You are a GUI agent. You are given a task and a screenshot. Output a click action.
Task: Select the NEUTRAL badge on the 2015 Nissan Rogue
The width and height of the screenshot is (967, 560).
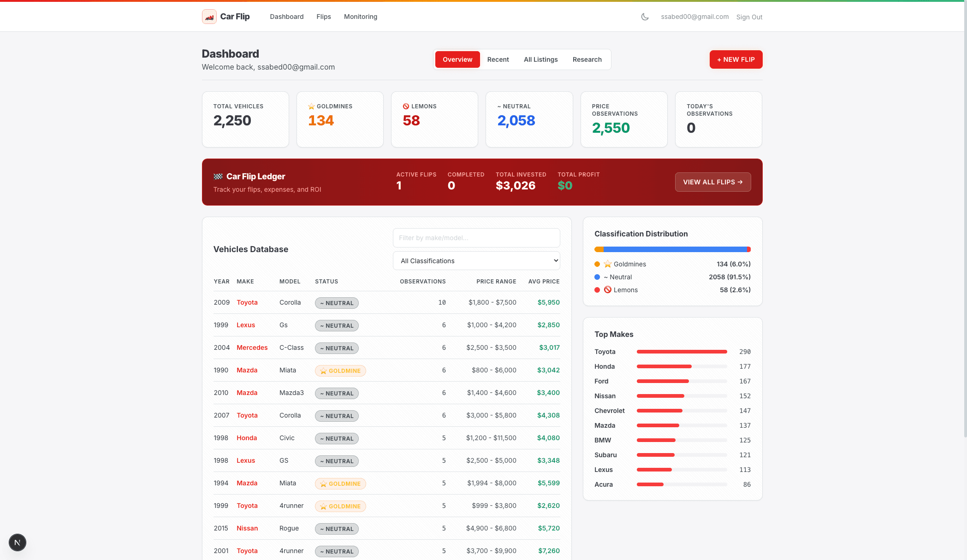[337, 529]
